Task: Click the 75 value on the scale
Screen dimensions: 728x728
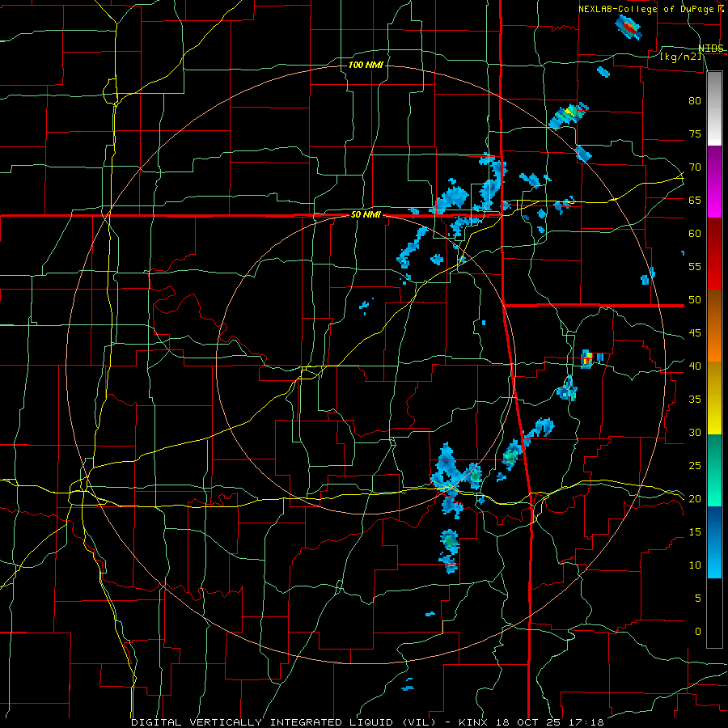Action: [695, 133]
